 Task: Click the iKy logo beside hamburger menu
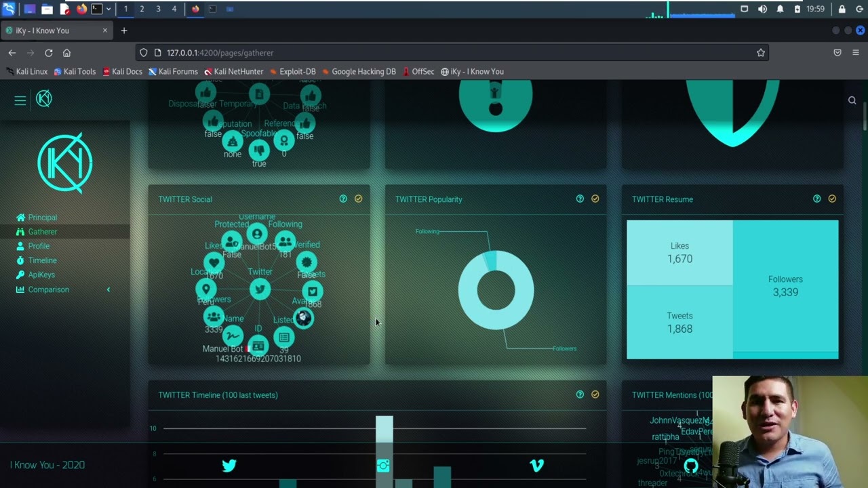[x=44, y=100]
